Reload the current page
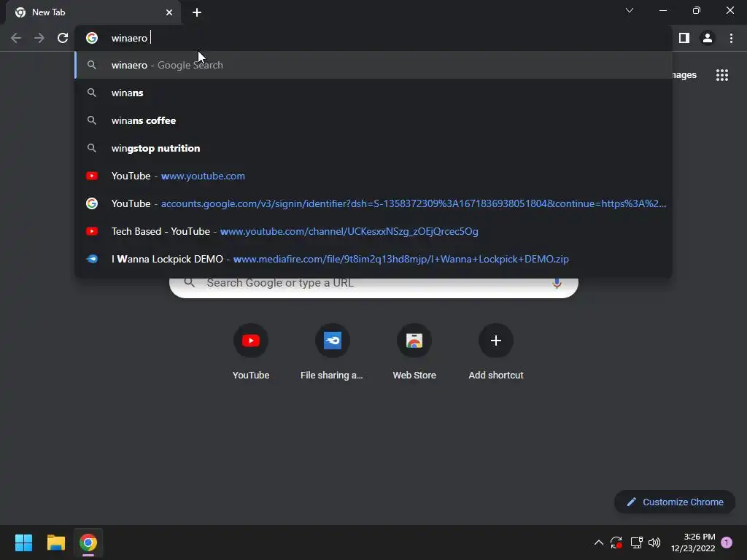This screenshot has width=747, height=560. click(63, 38)
